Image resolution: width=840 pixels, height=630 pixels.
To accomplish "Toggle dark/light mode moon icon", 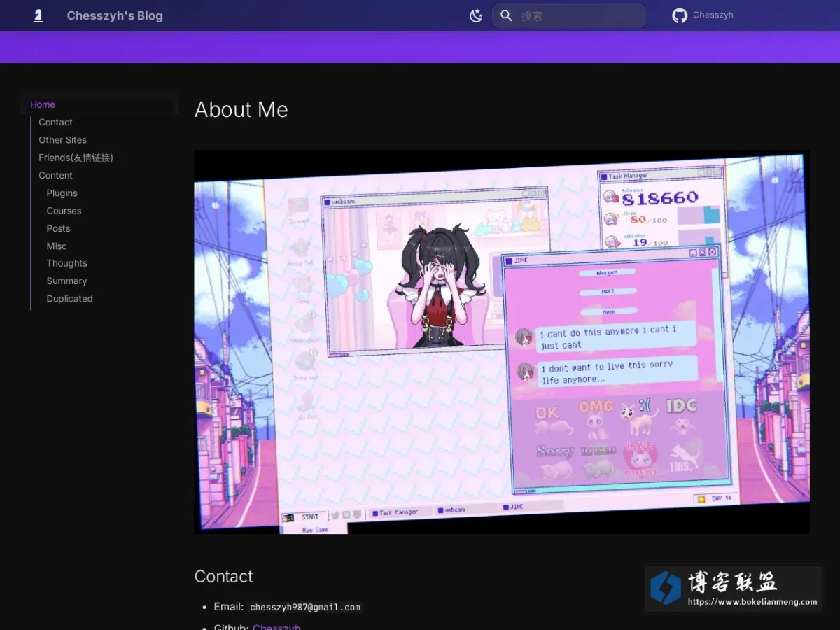I will coord(476,15).
